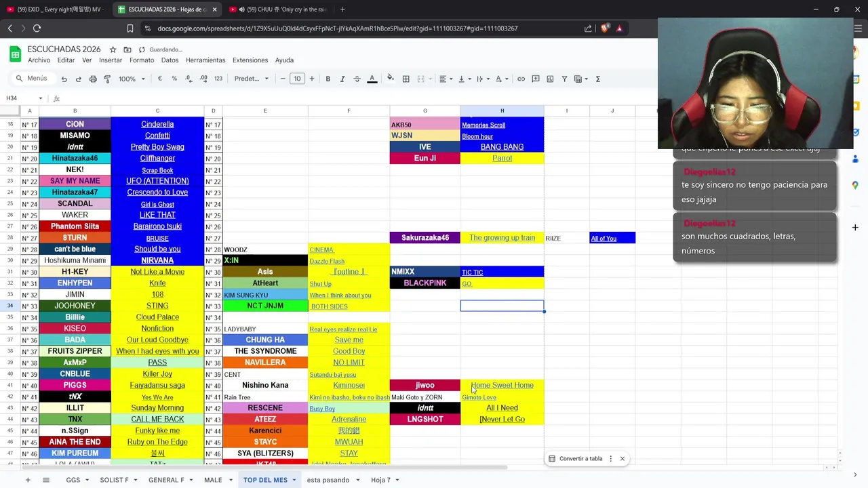
Task: Open the Formato menu
Action: tap(142, 60)
